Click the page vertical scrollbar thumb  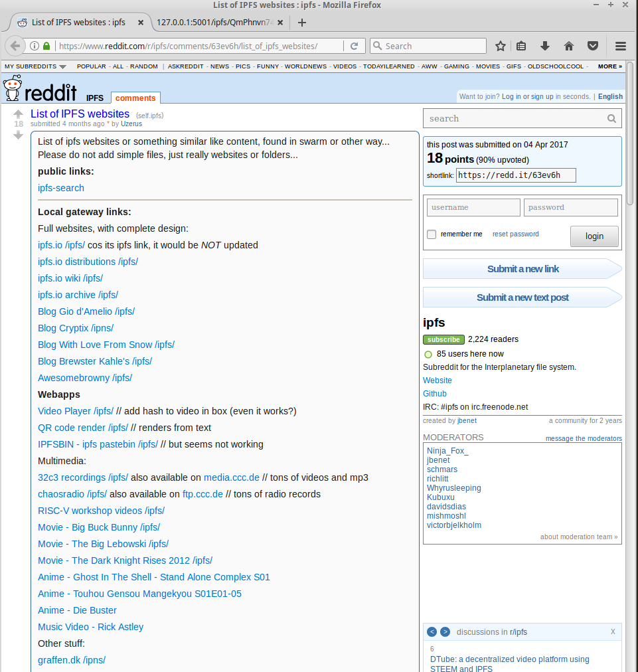pyautogui.click(x=630, y=133)
